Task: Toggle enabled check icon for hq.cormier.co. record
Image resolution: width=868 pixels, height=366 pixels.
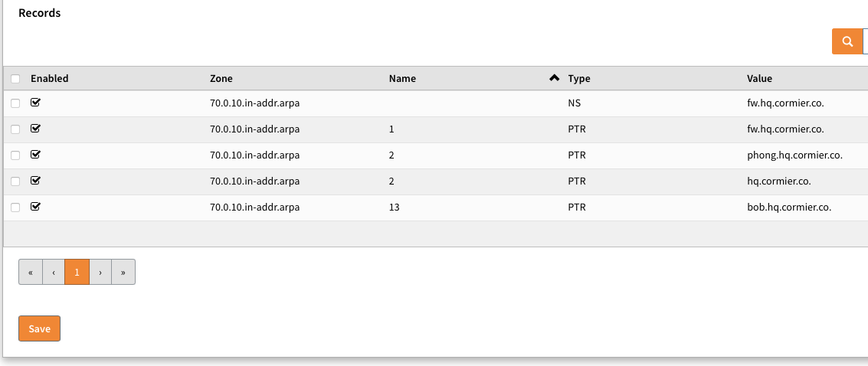Action: click(35, 180)
